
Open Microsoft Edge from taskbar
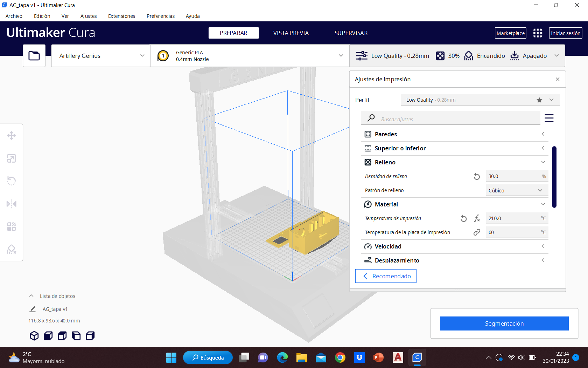point(282,357)
